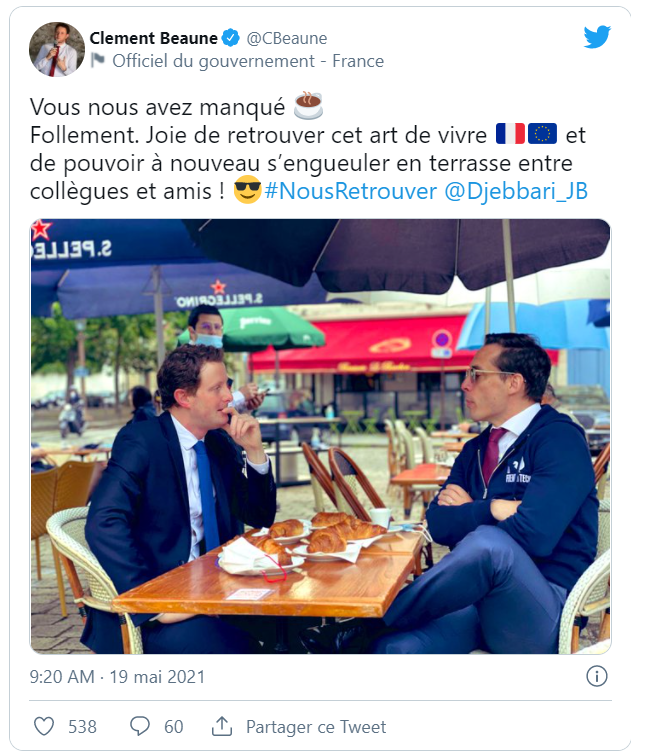Image resolution: width=645 pixels, height=755 pixels.
Task: Click the Twitter bird logo
Action: pos(597,37)
